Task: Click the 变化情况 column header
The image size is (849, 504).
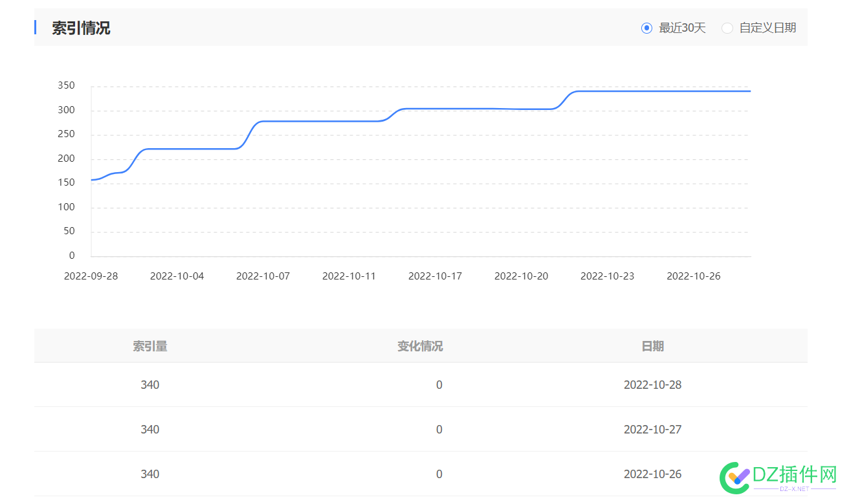Action: click(420, 346)
